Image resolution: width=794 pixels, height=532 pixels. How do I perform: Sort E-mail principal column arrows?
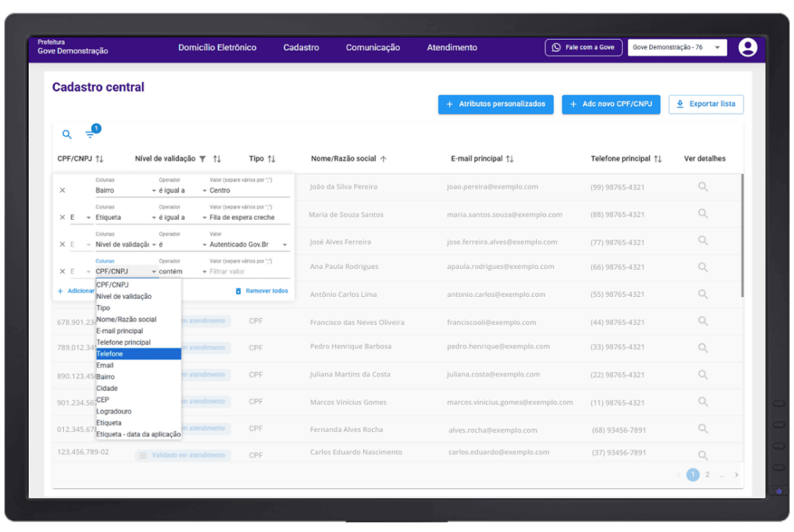coord(510,159)
